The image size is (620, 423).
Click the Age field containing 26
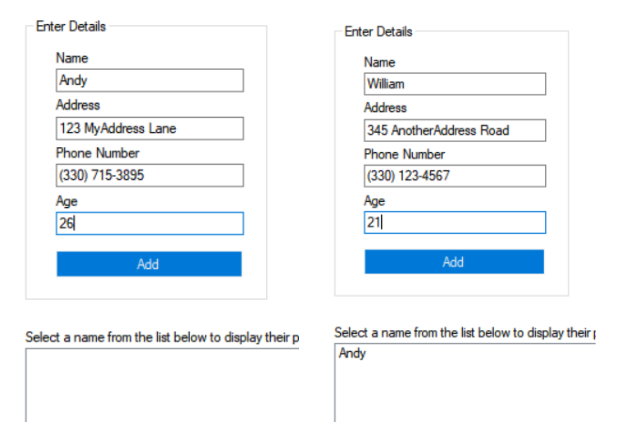149,223
